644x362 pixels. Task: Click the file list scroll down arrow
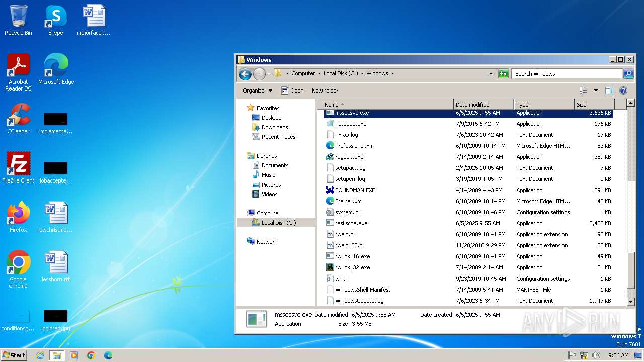[631, 302]
